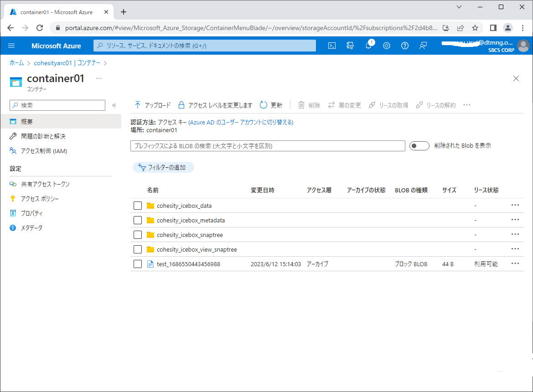This screenshot has width=533, height=392.
Task: Open the Help question mark icon
Action: pyautogui.click(x=405, y=46)
